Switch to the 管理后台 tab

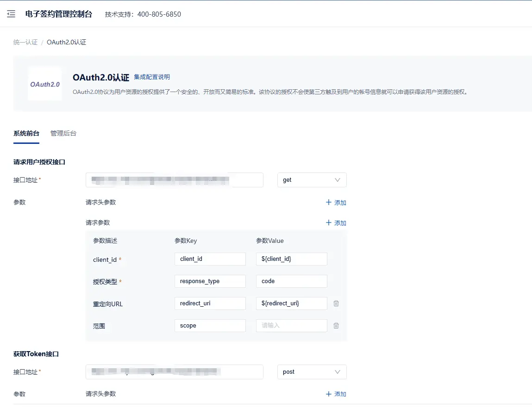(x=63, y=133)
